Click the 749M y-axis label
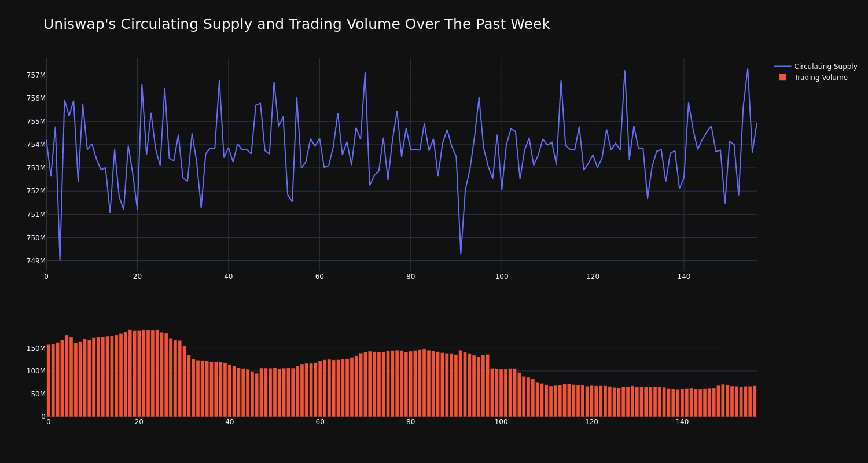This screenshot has width=868, height=463. click(36, 260)
